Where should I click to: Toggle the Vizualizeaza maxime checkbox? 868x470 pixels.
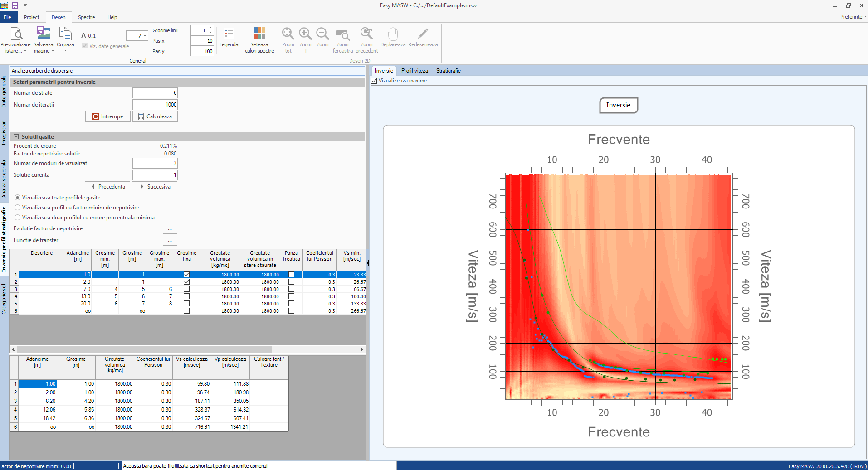point(374,81)
